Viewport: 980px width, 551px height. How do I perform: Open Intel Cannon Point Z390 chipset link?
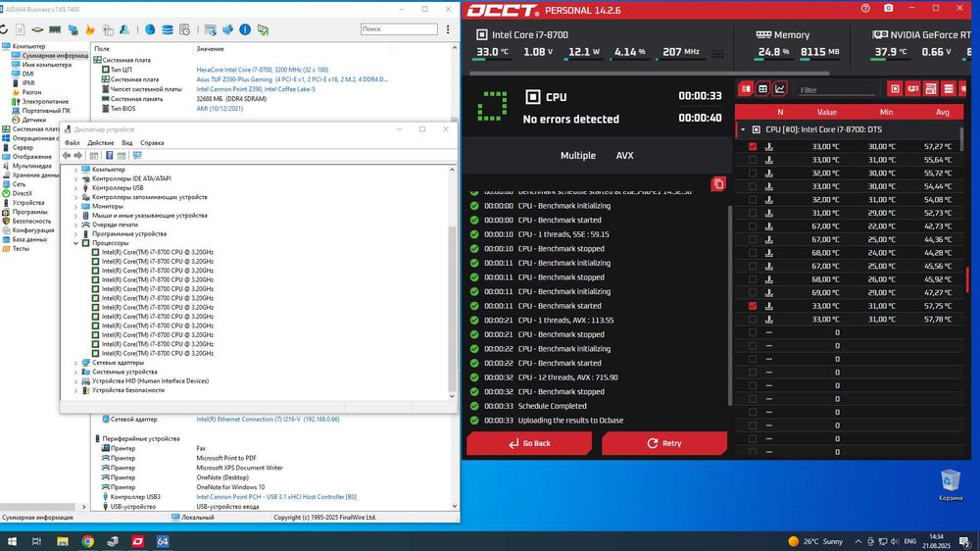point(256,89)
